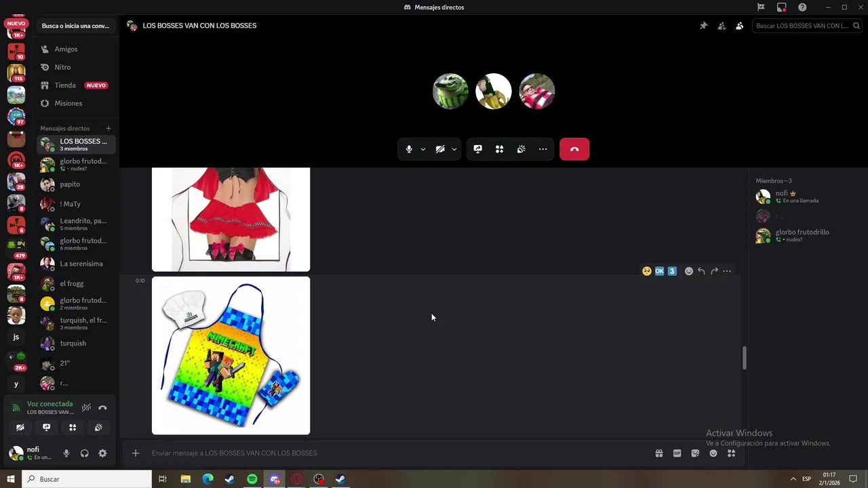This screenshot has width=868, height=488.
Task: Open the nofi member entry in the members list
Action: click(x=806, y=197)
